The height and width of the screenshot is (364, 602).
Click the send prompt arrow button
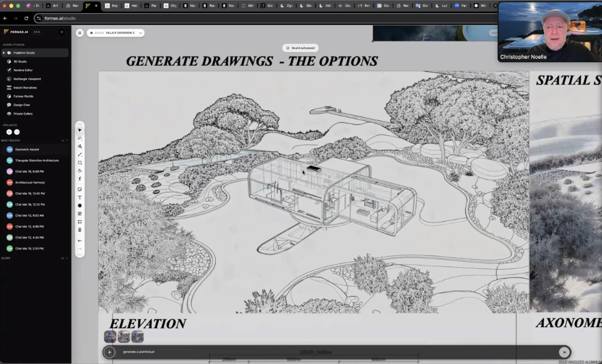click(x=564, y=352)
